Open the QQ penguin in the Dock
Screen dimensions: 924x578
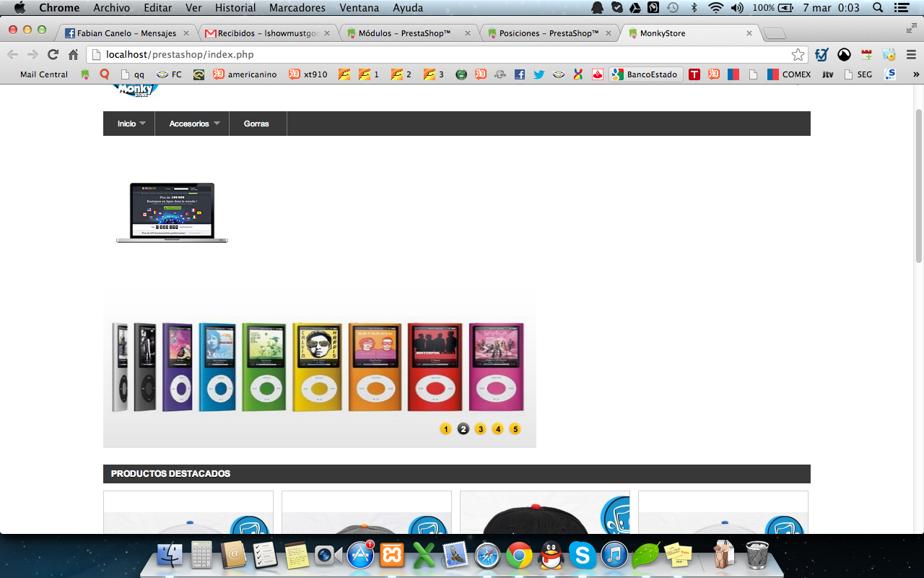point(552,555)
